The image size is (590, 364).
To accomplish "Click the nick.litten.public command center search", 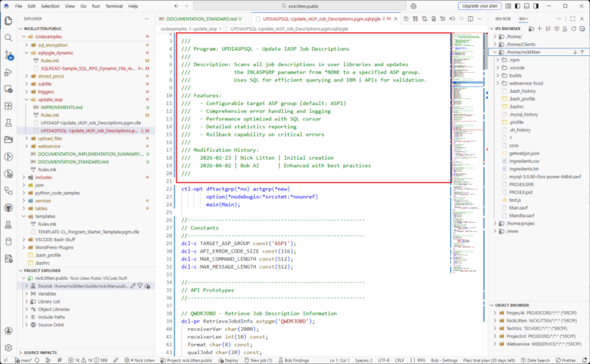I will 300,6.
